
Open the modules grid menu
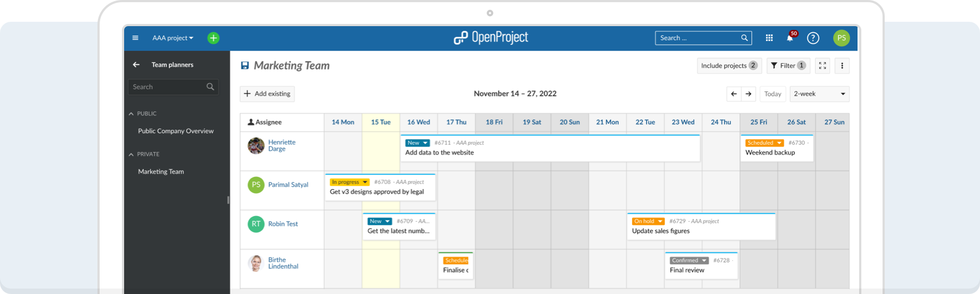tap(769, 38)
